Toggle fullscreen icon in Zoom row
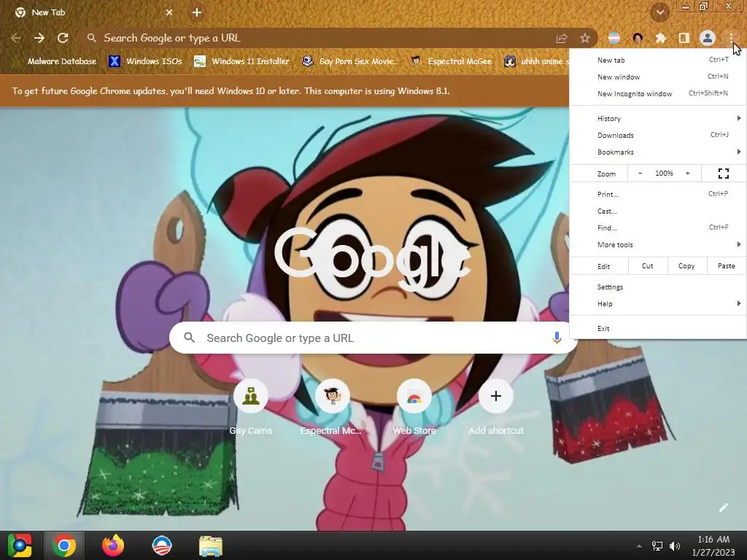This screenshot has width=747, height=560. click(x=723, y=174)
